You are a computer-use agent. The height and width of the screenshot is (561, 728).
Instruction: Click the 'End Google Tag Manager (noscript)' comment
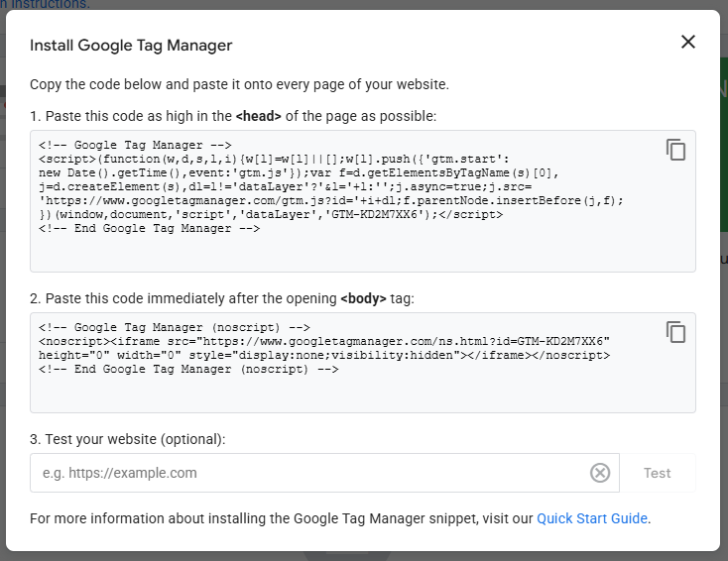pos(189,369)
